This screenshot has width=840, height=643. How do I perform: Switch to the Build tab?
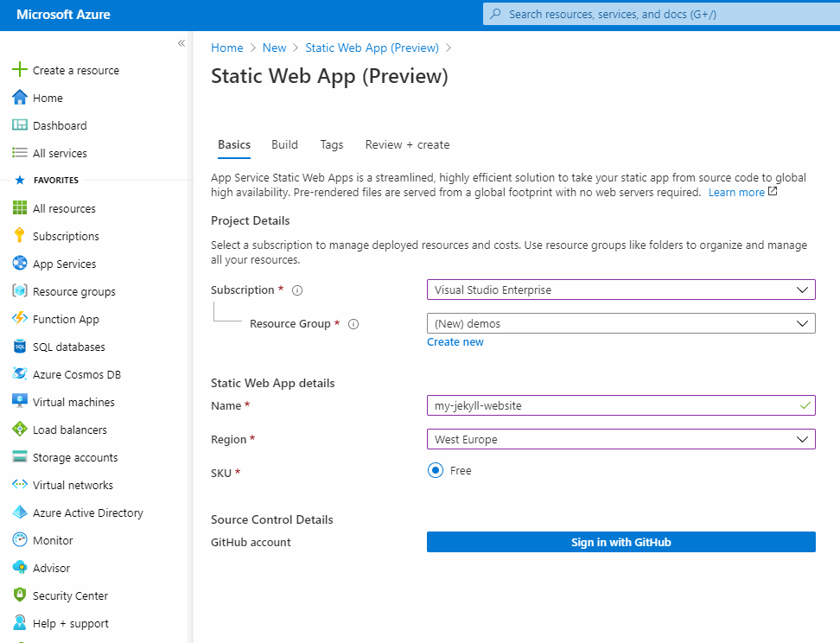pyautogui.click(x=284, y=145)
